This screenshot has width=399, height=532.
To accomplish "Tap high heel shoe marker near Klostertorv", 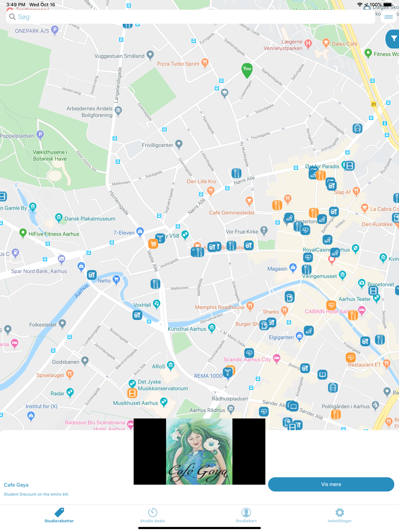I will tap(289, 218).
